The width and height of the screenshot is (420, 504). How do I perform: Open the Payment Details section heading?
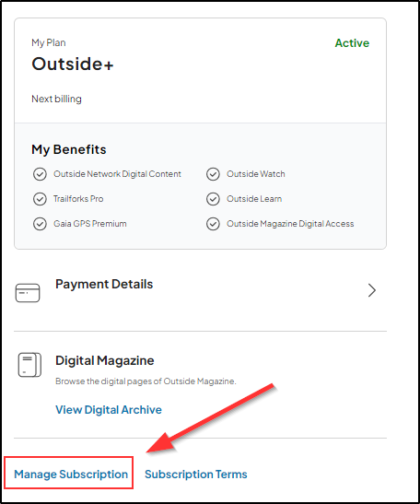point(104,285)
